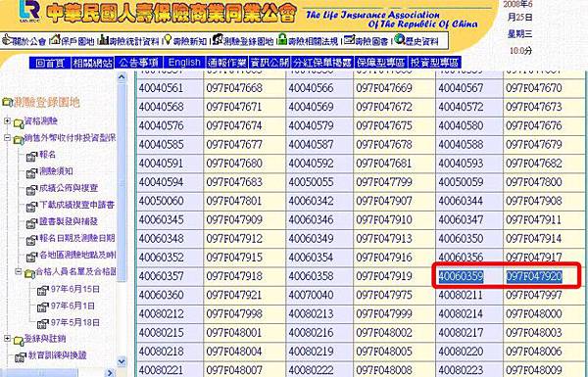Click the lightbulb icon beside 壽險新知
Image resolution: width=588 pixels, height=377 pixels.
tap(168, 39)
